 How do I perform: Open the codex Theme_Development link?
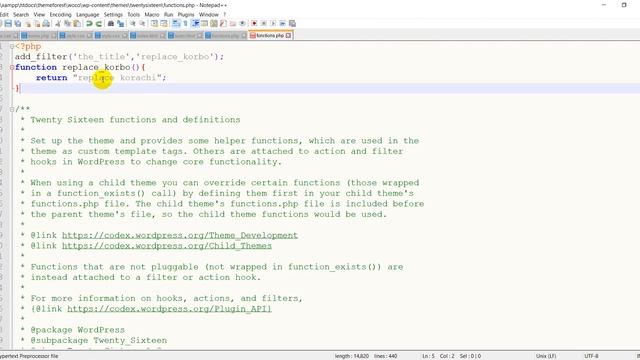point(180,236)
